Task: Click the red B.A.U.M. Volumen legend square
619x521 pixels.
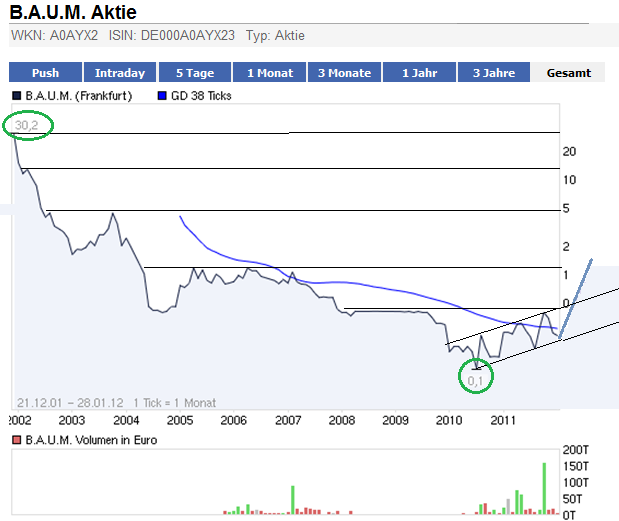Action: (x=16, y=440)
